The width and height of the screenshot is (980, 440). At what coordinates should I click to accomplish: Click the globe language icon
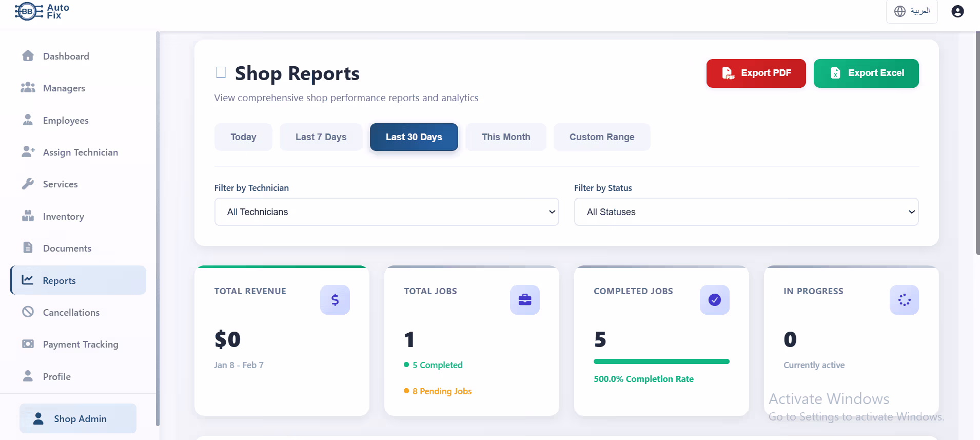900,11
